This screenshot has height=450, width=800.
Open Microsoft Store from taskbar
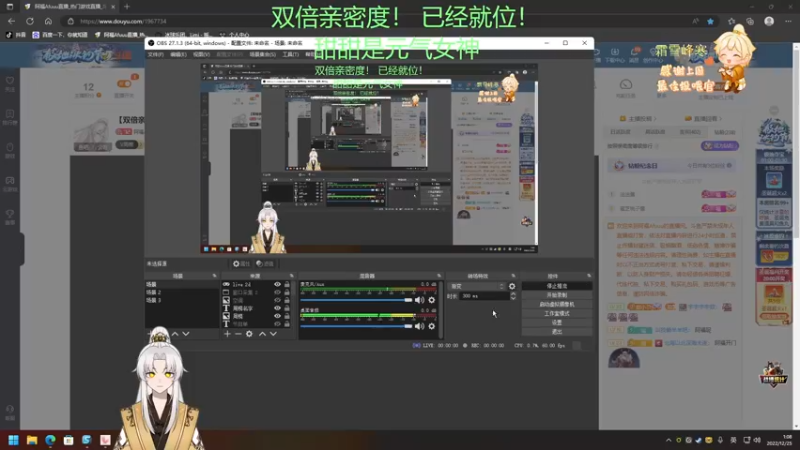pos(68,440)
